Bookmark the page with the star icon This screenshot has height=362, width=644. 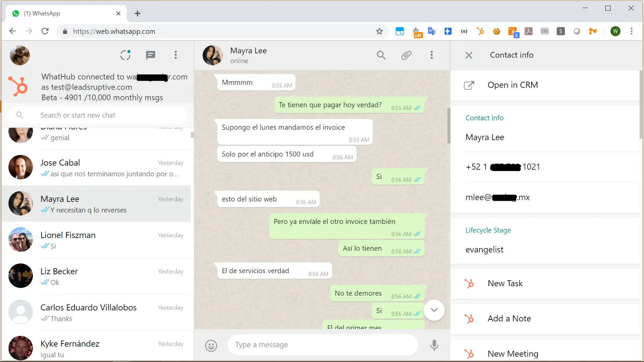[379, 31]
